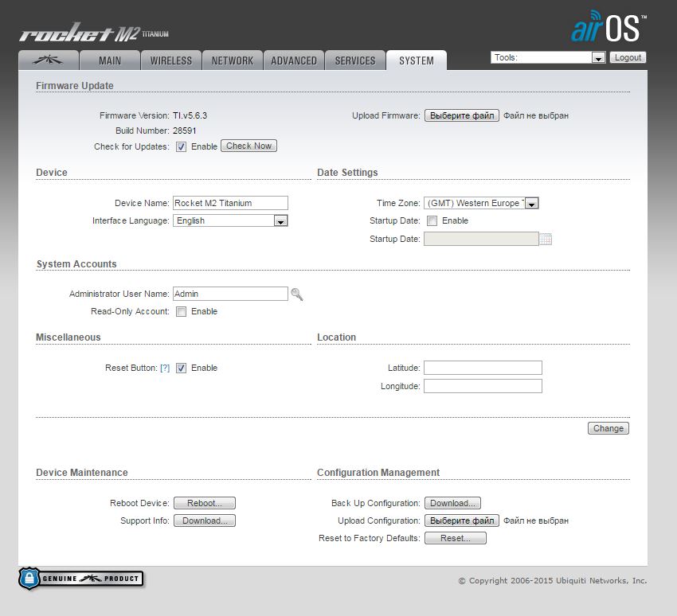This screenshot has width=677, height=616.
Task: Click the Configuration Management heading
Action: (x=378, y=473)
